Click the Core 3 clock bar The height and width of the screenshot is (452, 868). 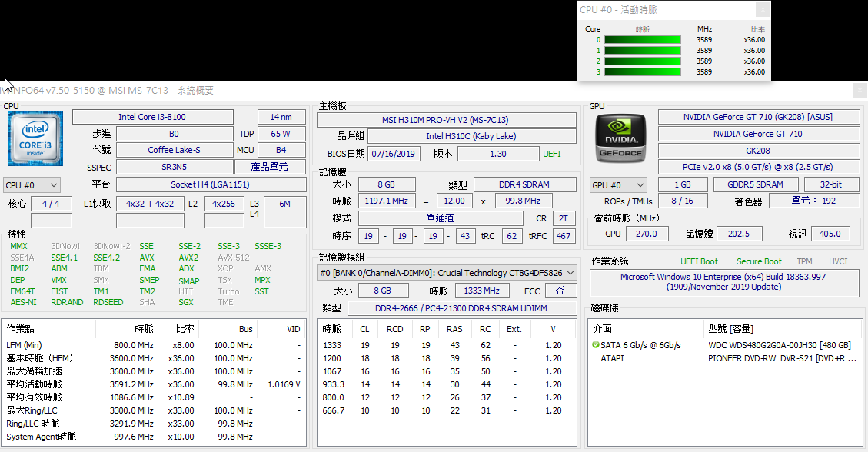[x=642, y=72]
